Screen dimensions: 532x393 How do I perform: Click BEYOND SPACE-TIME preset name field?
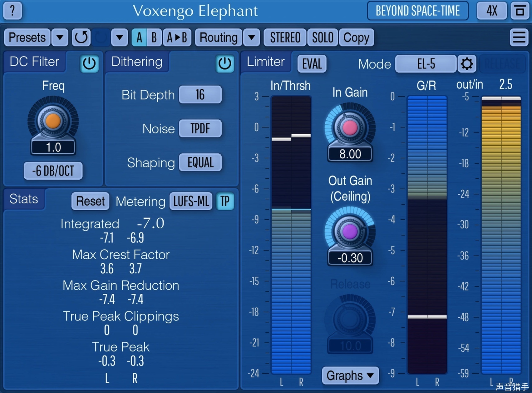(x=418, y=11)
